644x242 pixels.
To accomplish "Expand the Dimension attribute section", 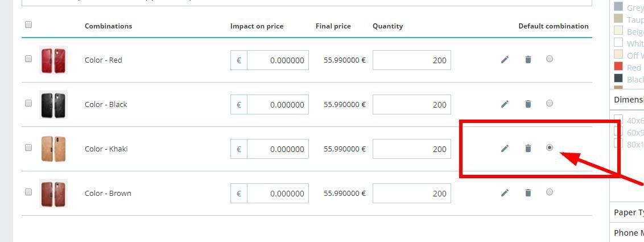I will coord(628,100).
